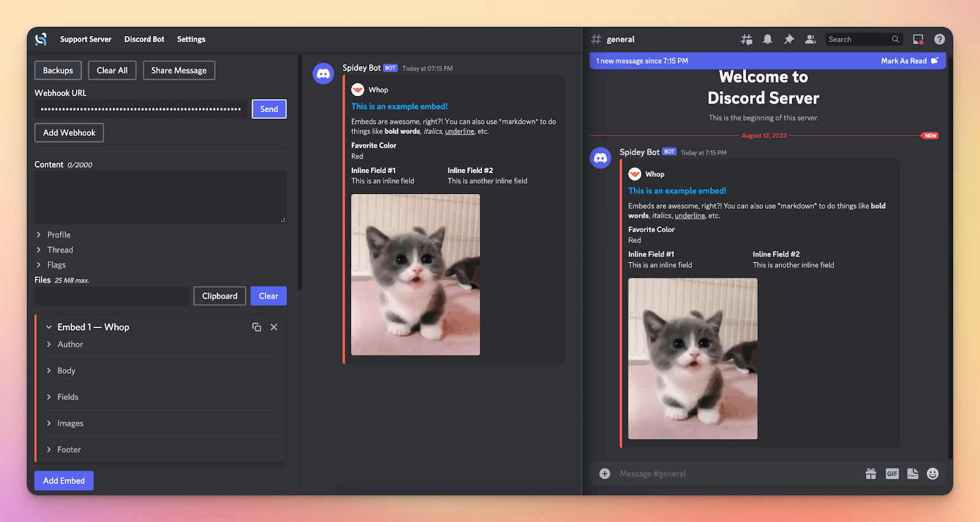Open Settings in the top bar
The height and width of the screenshot is (522, 980).
coord(191,39)
